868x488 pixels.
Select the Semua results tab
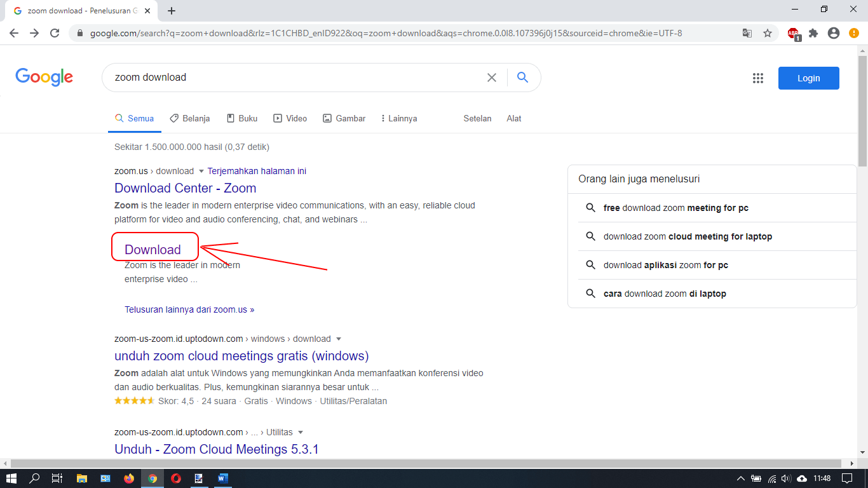click(134, 118)
